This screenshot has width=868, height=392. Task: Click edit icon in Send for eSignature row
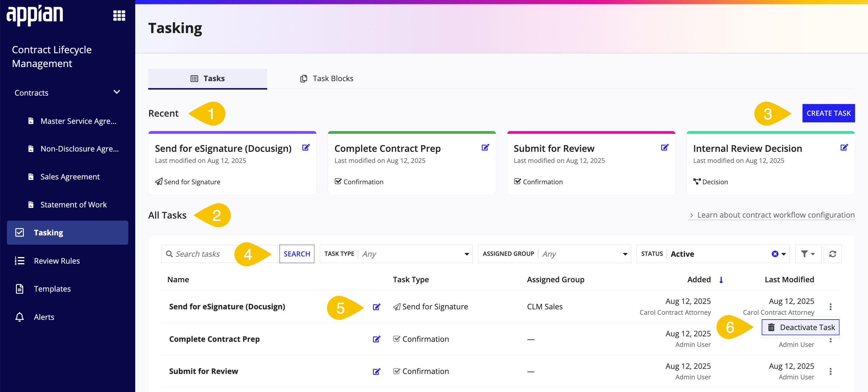376,307
